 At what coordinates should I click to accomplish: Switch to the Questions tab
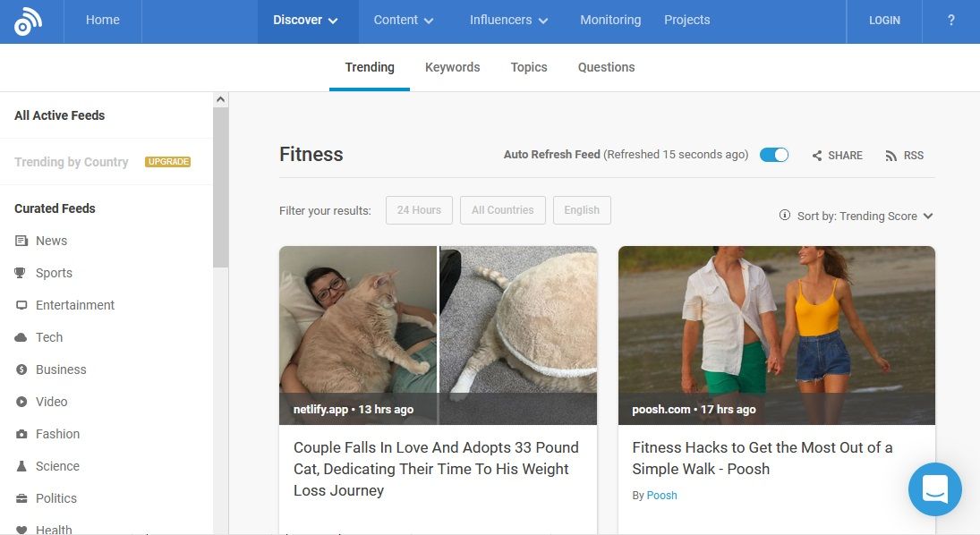point(606,67)
